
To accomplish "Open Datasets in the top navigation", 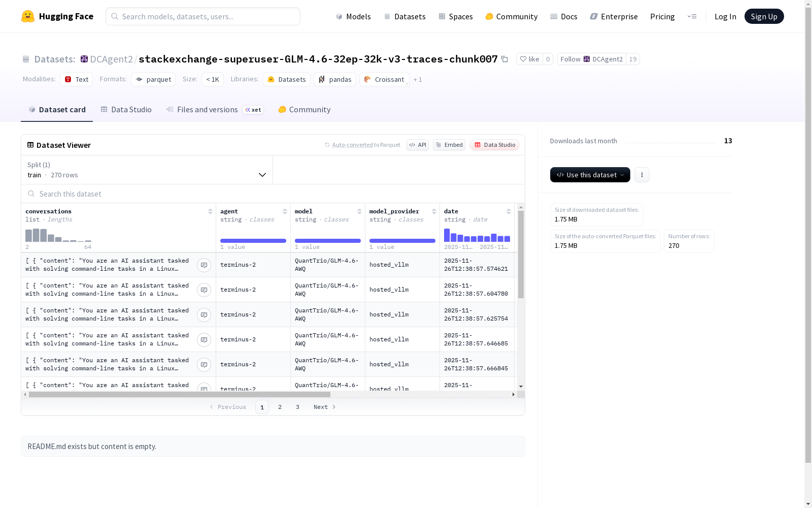I will click(404, 16).
